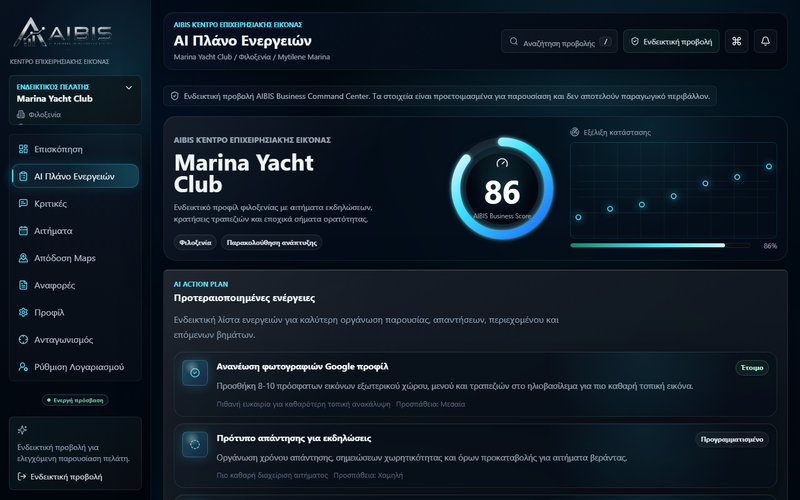Click the chat bubble icon beside Κριτικές
The image size is (800, 500).
coord(23,204)
